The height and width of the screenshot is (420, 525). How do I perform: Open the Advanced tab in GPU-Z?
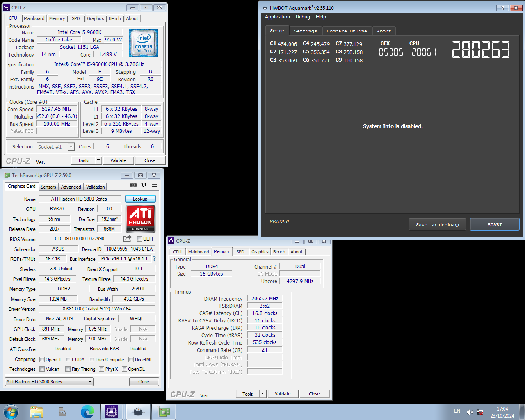click(71, 187)
